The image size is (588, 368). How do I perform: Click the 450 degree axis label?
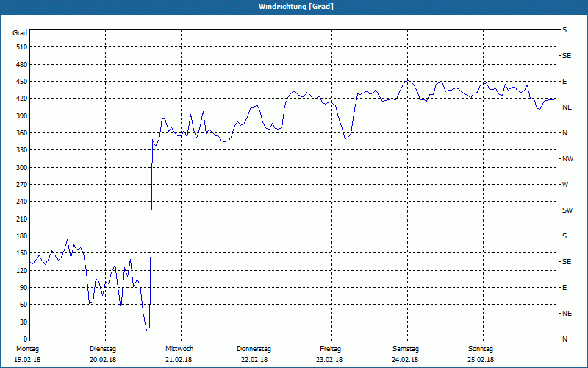tap(22, 82)
